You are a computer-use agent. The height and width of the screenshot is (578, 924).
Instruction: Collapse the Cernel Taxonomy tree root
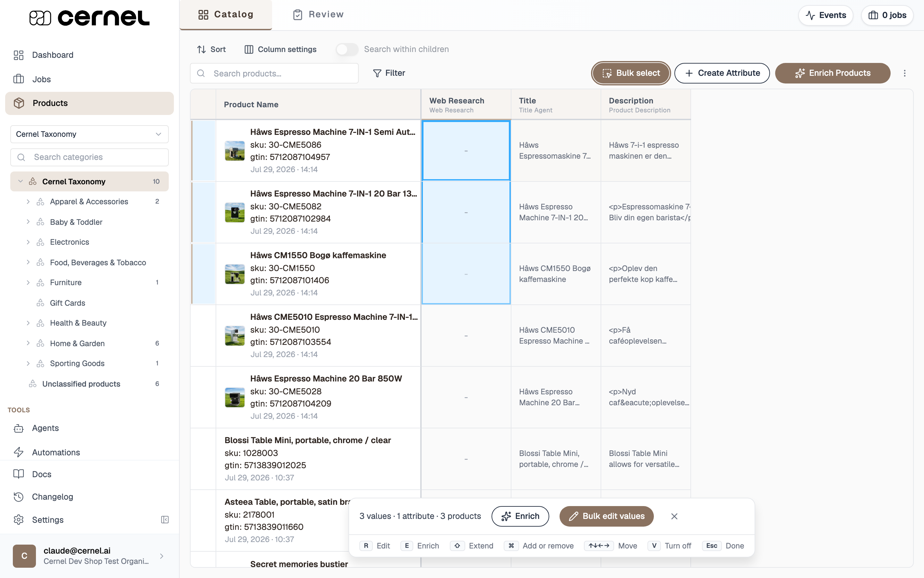coord(21,181)
